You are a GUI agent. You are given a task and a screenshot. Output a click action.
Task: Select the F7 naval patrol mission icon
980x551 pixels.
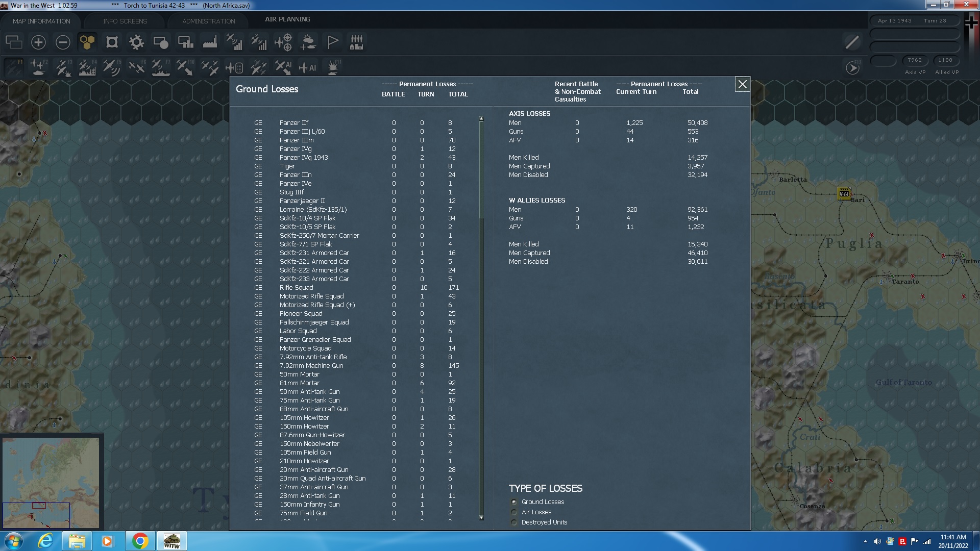pos(161,67)
